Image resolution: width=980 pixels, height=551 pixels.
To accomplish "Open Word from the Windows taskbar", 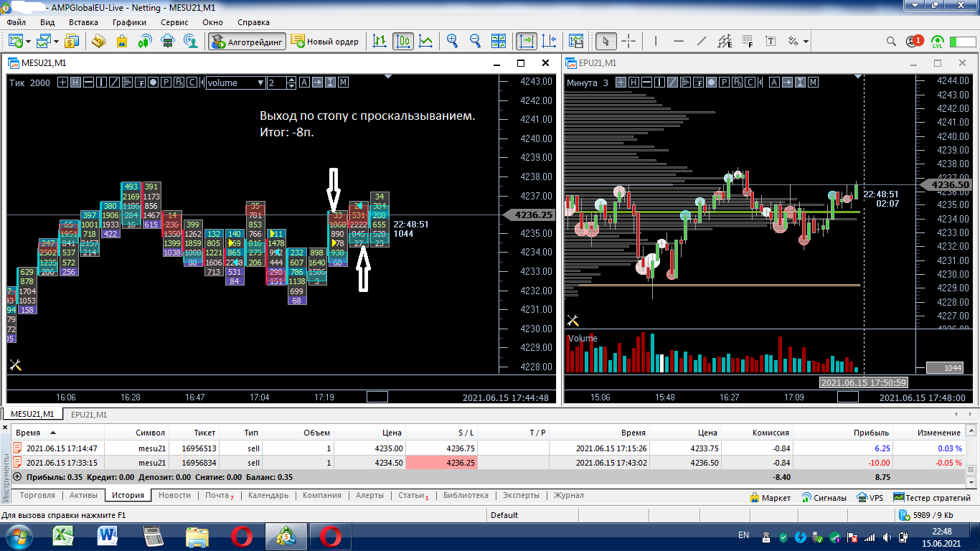I will tap(109, 535).
